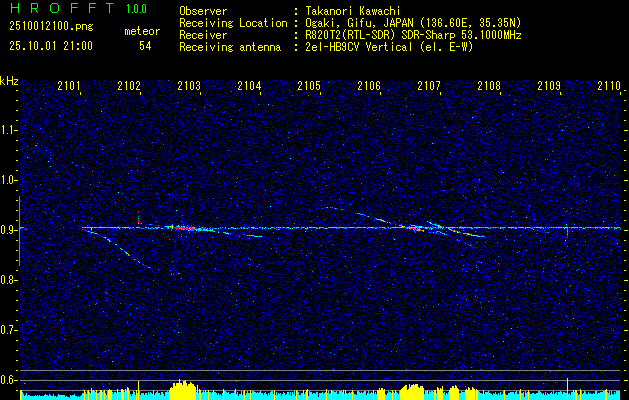The image size is (629, 400).
Task: Click the meteor count label
Action: click(x=142, y=31)
